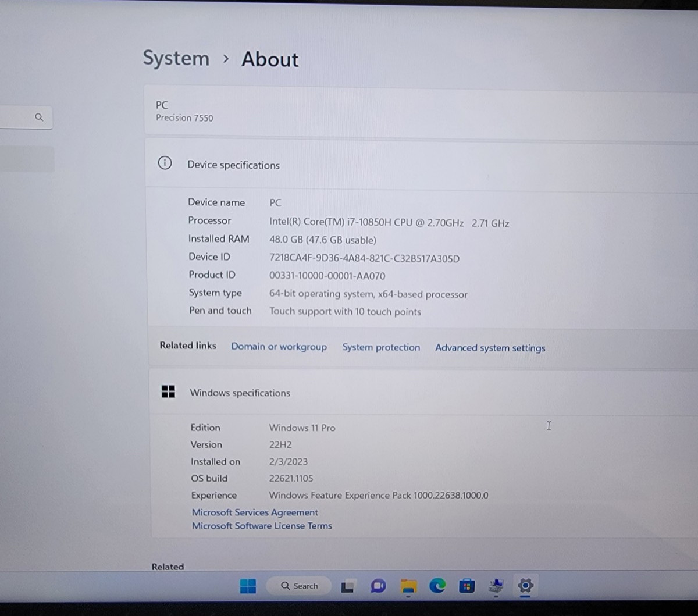Screen dimensions: 698x616
Task: Open File Explorer from taskbar
Action: click(408, 586)
